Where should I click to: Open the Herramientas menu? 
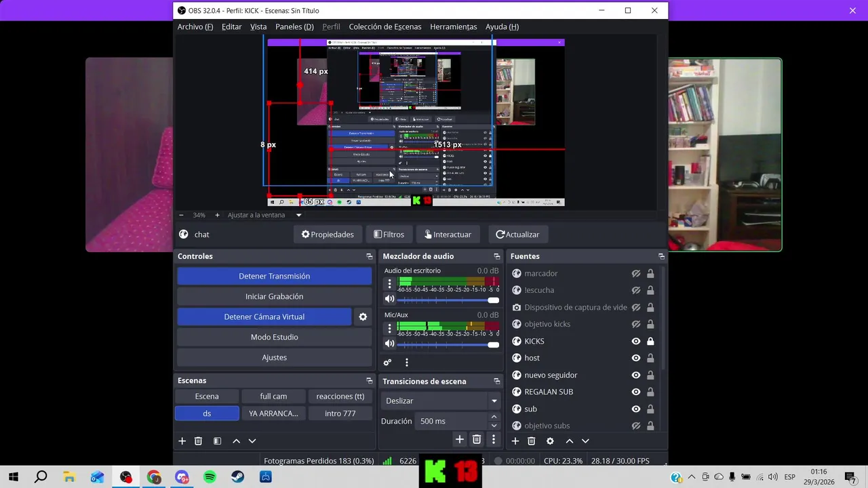pyautogui.click(x=454, y=26)
